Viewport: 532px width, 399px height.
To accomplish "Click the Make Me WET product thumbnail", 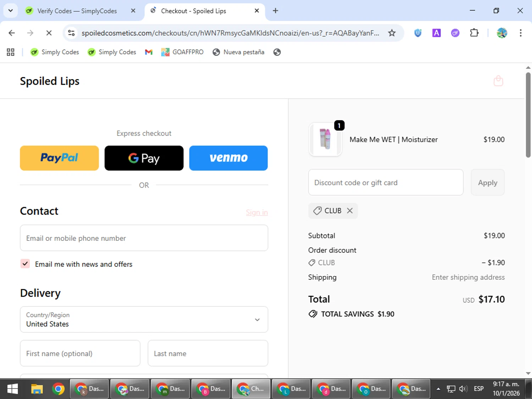I will click(325, 139).
